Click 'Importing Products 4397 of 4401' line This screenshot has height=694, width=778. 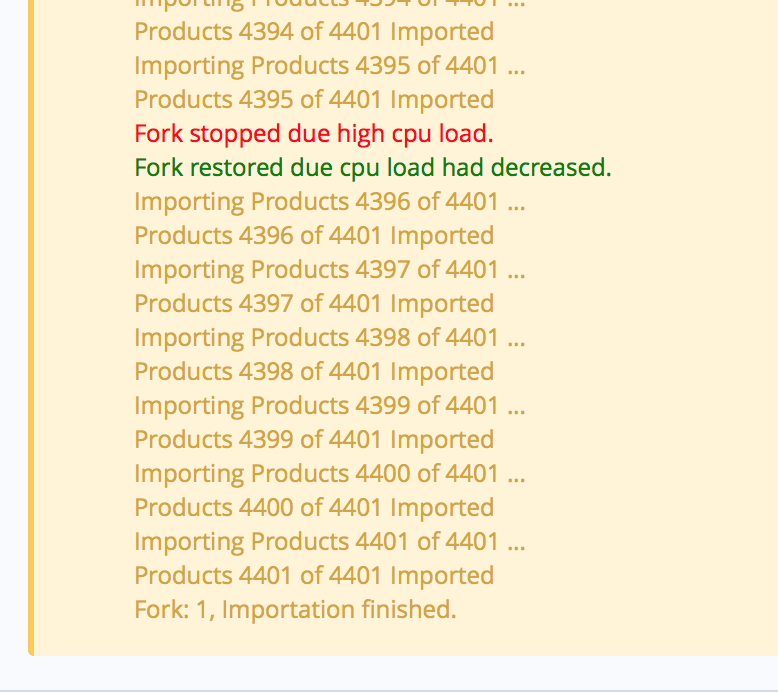329,270
